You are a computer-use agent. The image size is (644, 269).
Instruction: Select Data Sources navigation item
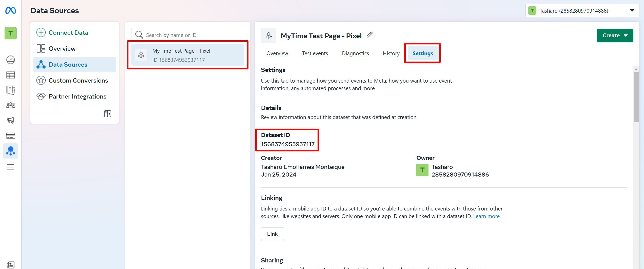click(x=75, y=64)
